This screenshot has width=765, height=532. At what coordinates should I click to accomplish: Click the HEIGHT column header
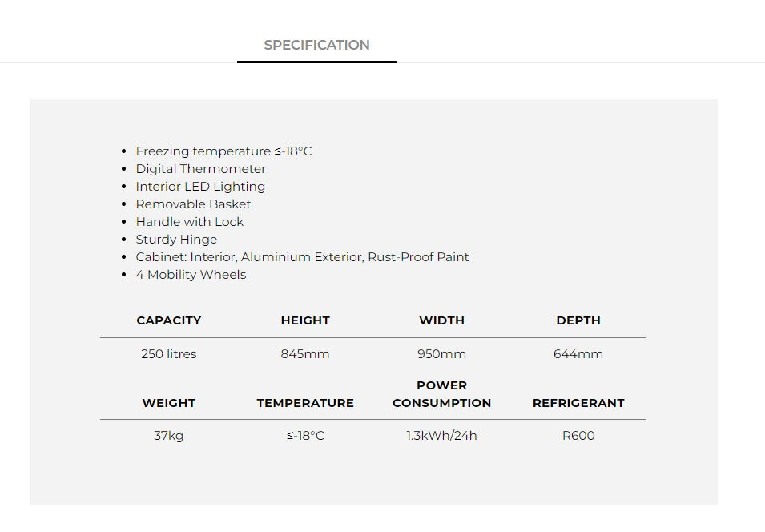tap(305, 320)
